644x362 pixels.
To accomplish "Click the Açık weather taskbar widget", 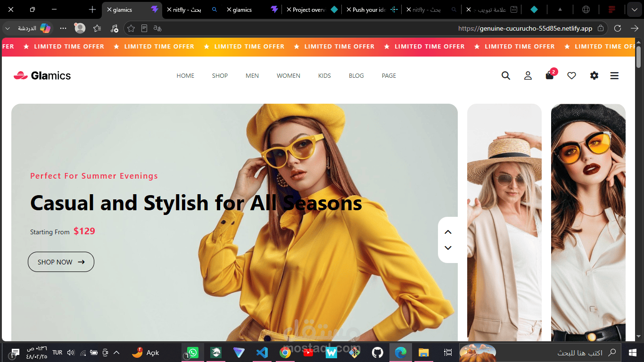I will [x=145, y=353].
